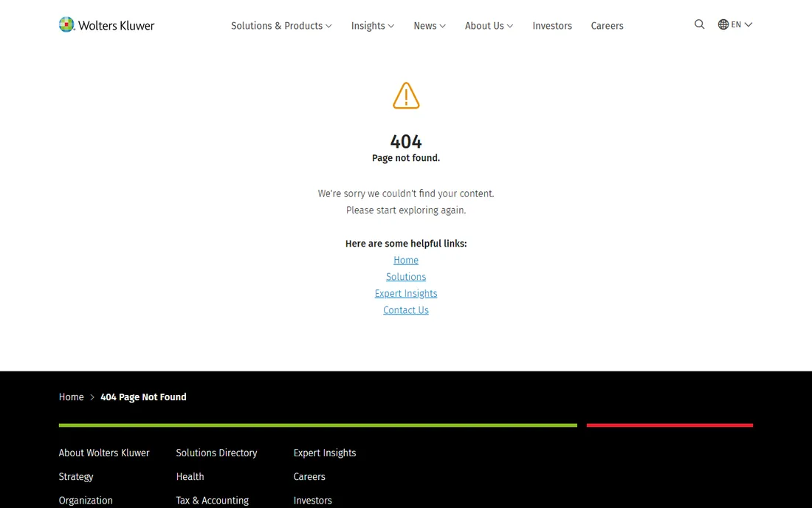
Task: Follow the Solutions helpful link
Action: [406, 277]
